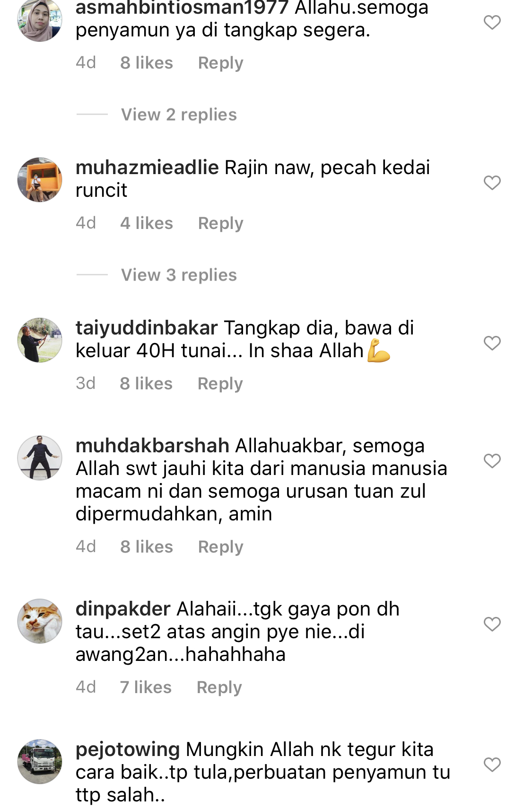Open taiyuddinbakar's profile avatar
This screenshot has height=809, width=532.
[x=40, y=340]
